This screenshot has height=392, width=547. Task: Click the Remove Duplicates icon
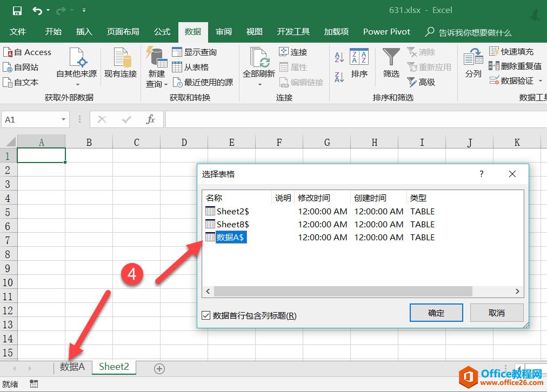tap(493, 66)
